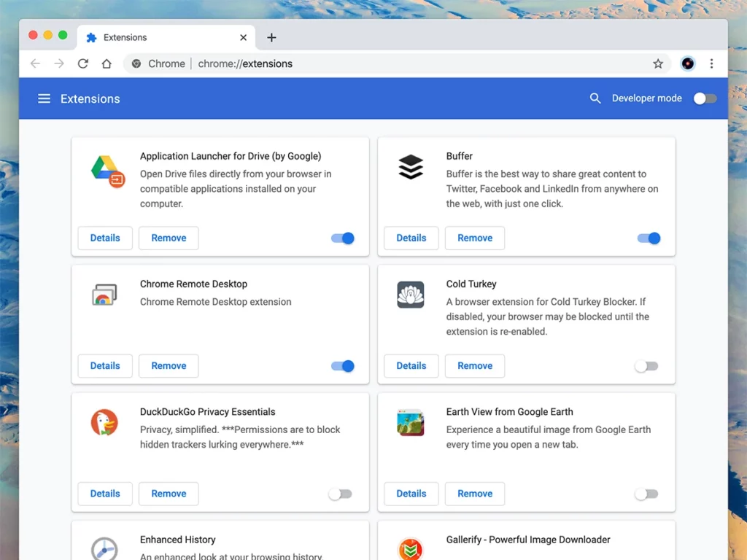This screenshot has width=747, height=560.
Task: Reload the page with the refresh icon
Action: pyautogui.click(x=83, y=63)
